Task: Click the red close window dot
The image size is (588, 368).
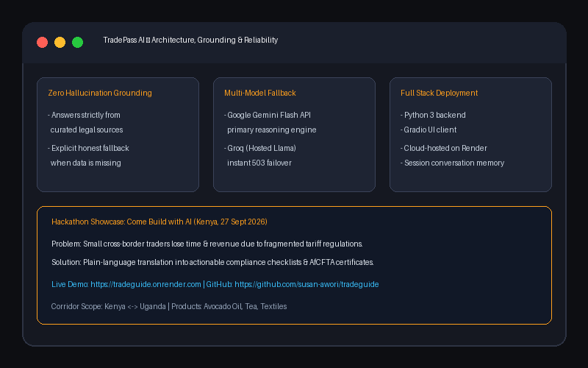Action: 43,43
